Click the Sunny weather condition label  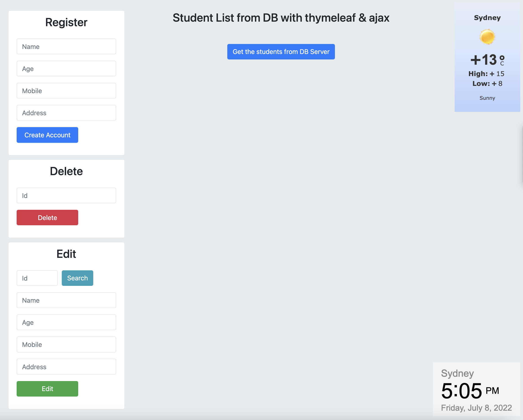[x=487, y=98]
